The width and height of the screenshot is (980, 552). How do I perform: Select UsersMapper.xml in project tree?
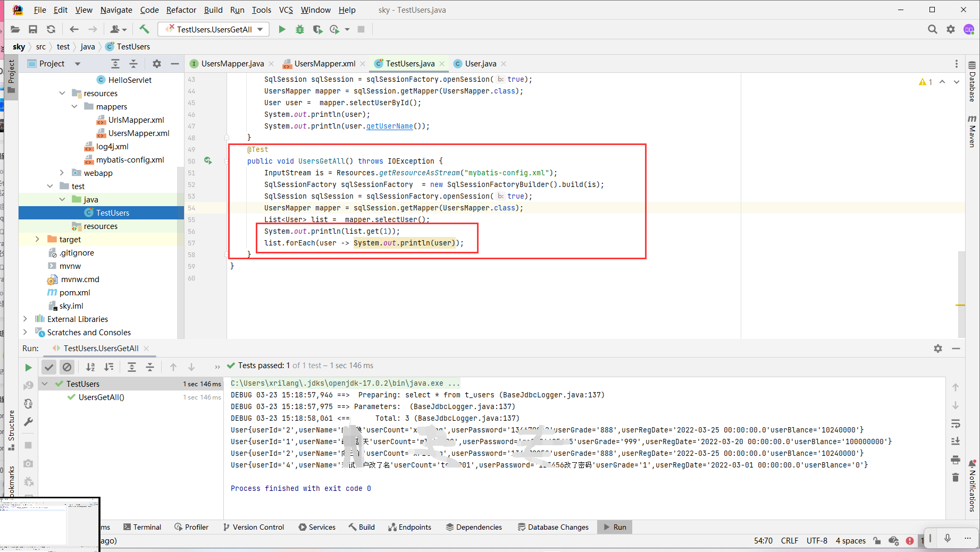(x=138, y=133)
